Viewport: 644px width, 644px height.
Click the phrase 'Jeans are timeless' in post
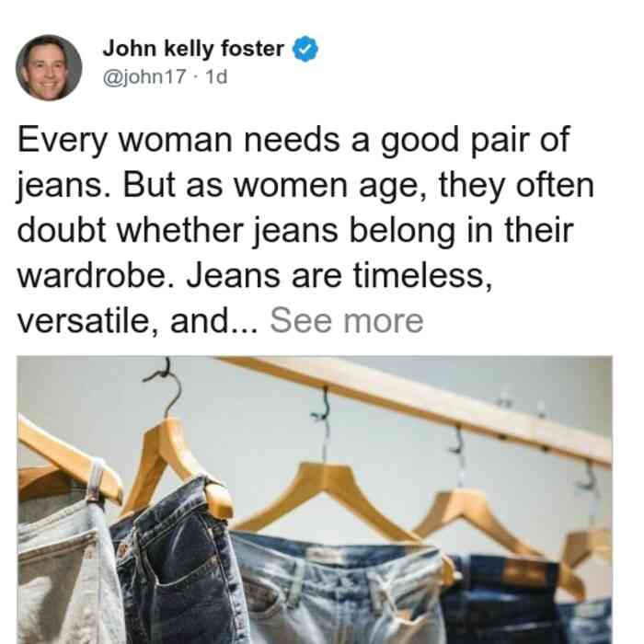[337, 276]
